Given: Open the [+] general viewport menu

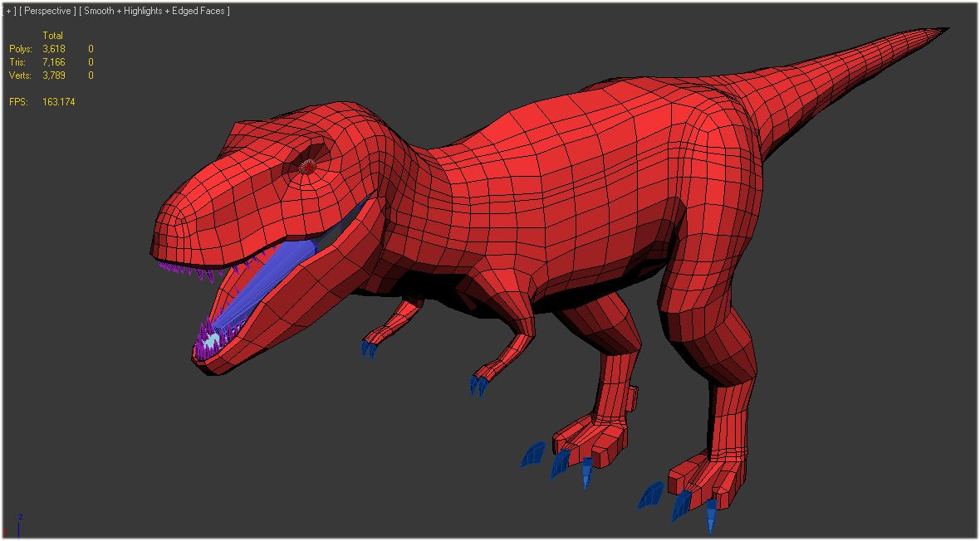Looking at the screenshot, I should tap(9, 12).
